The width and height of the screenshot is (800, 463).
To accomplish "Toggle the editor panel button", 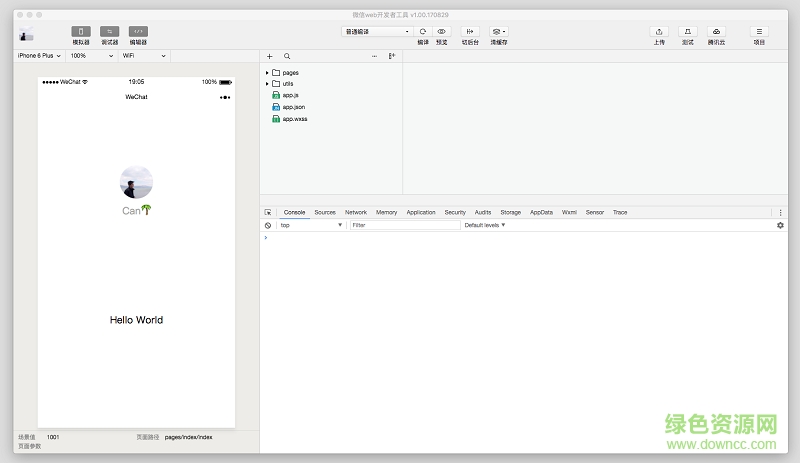I will (138, 32).
